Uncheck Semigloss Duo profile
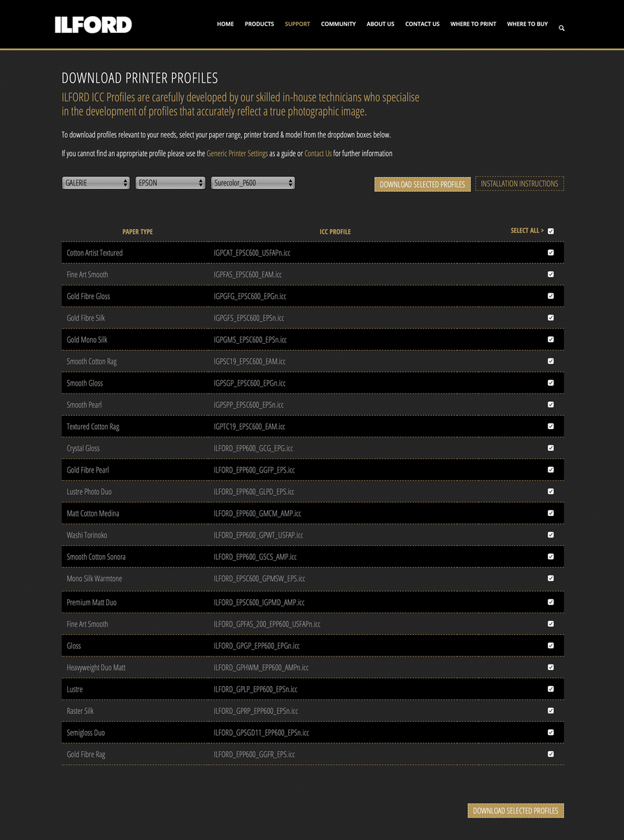 coord(551,732)
